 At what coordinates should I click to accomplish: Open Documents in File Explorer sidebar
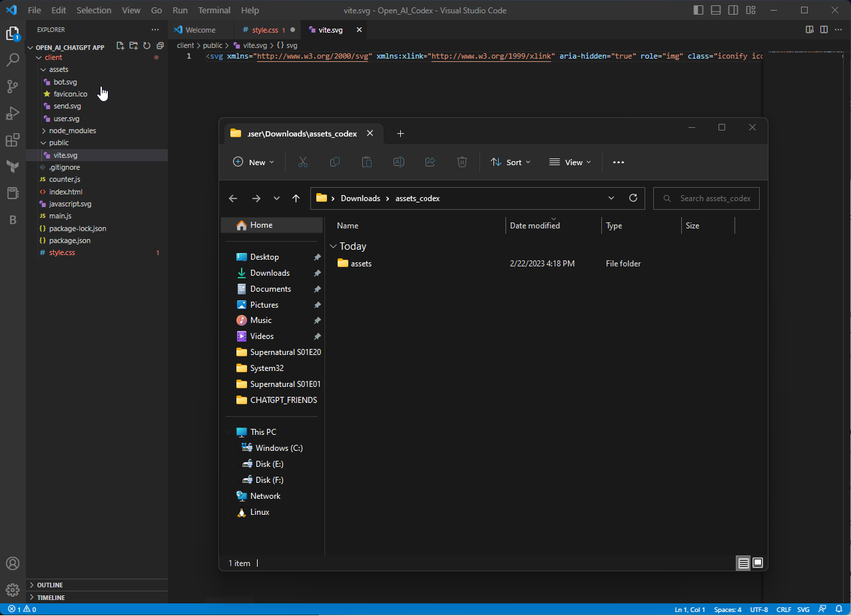coord(272,289)
